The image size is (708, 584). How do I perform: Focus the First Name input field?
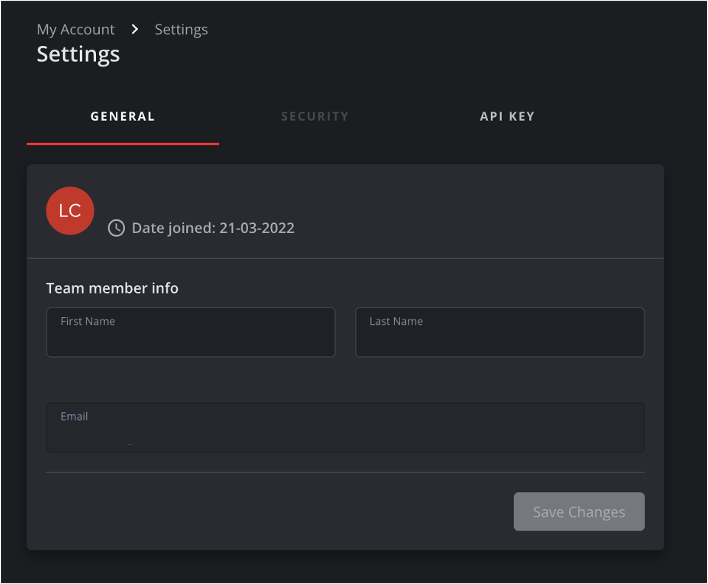point(190,338)
